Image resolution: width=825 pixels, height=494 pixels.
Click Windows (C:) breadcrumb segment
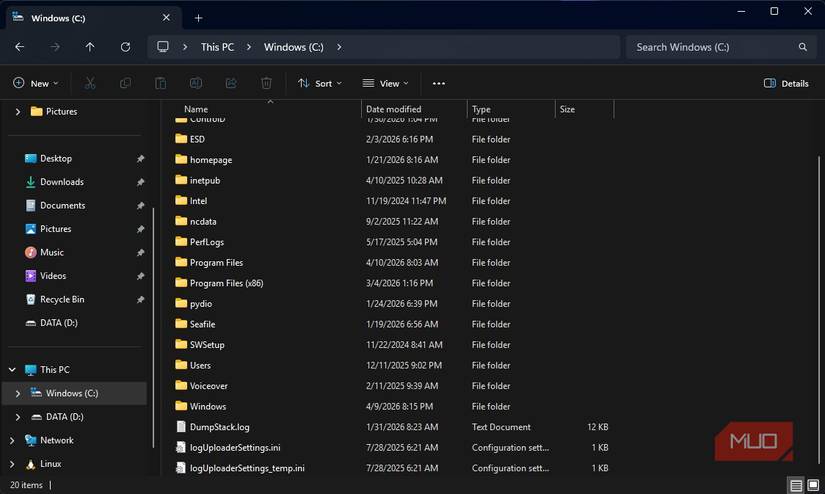[x=294, y=47]
